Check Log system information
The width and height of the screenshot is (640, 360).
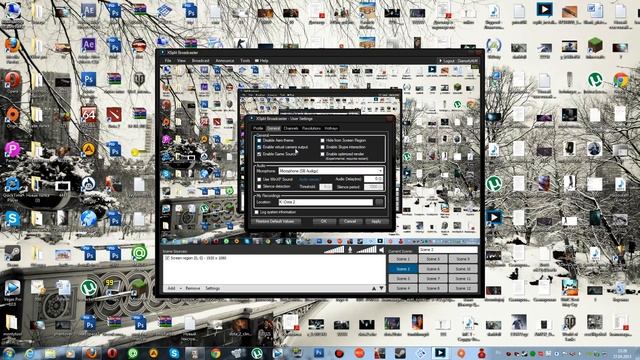pos(257,212)
